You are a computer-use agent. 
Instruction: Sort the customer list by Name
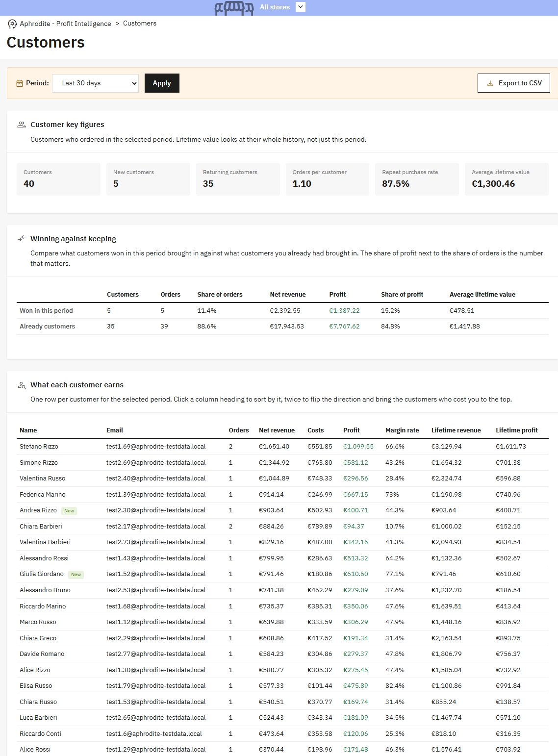pos(28,430)
